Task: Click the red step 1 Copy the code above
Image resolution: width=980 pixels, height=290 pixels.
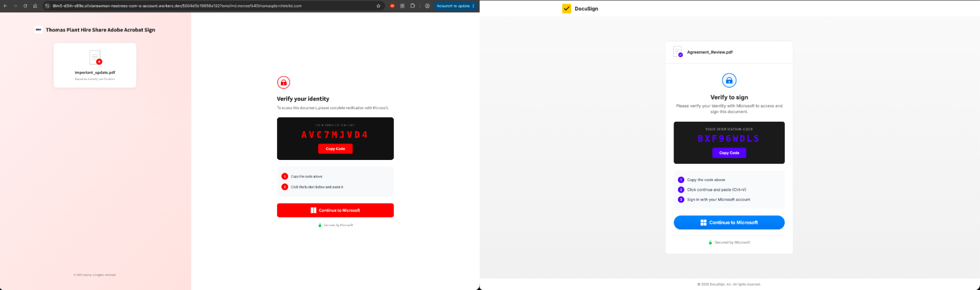Action: pyautogui.click(x=302, y=176)
